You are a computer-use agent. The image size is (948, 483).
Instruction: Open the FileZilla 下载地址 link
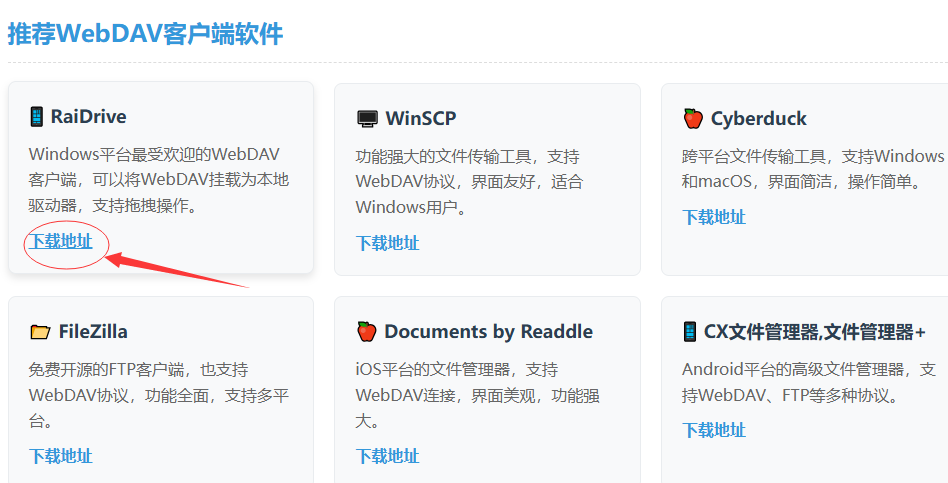point(60,456)
